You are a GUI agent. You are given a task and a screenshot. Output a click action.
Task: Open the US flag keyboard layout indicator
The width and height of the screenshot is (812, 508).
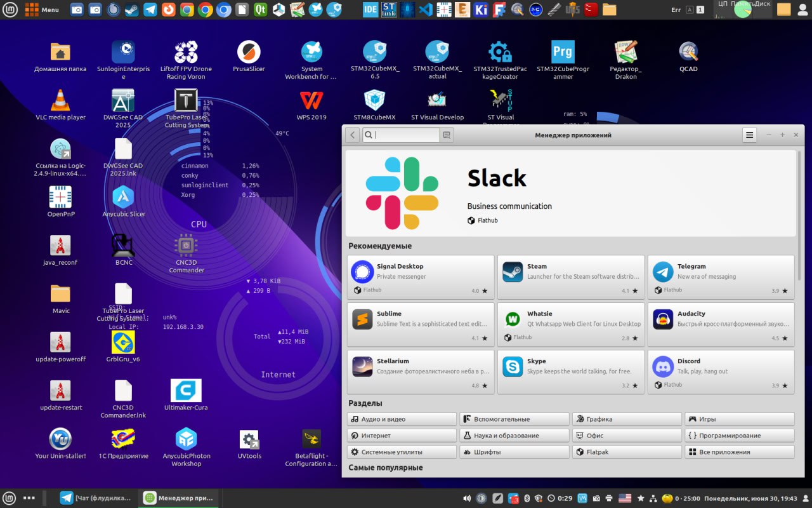(625, 498)
